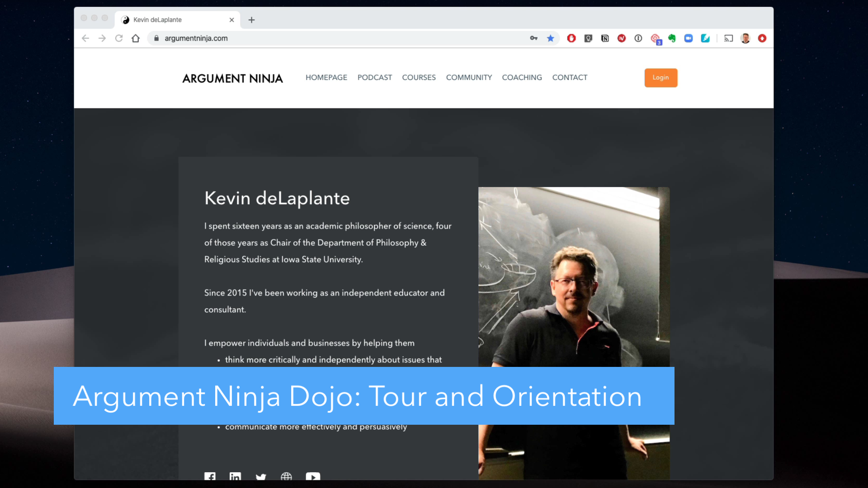This screenshot has height=488, width=868.
Task: Open Kevin's YouTube channel icon
Action: [313, 476]
